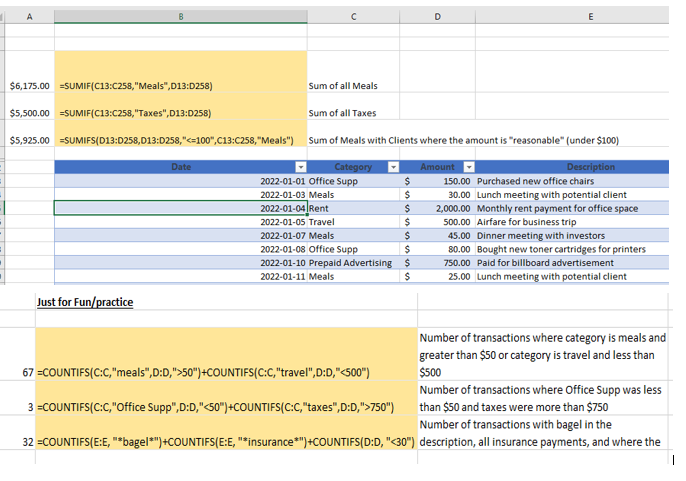The image size is (686, 481).
Task: Click 'Airfare for business trip' description
Action: (572, 221)
